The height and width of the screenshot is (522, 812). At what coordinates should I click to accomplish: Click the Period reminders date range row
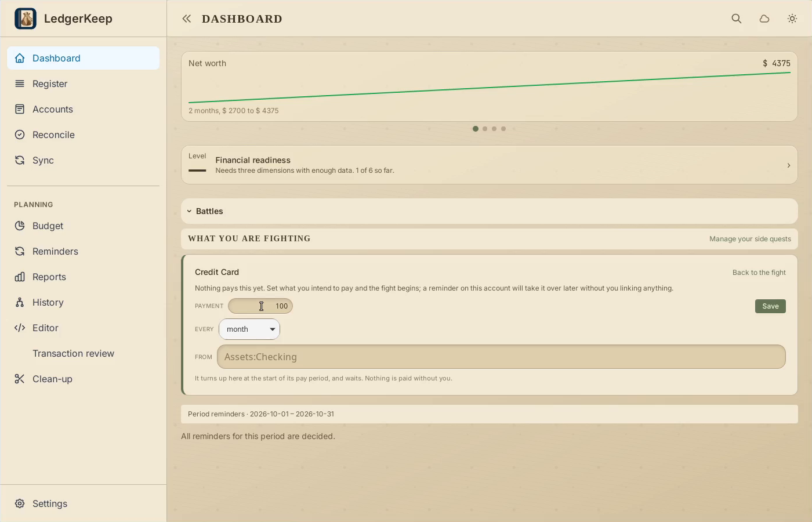490,414
